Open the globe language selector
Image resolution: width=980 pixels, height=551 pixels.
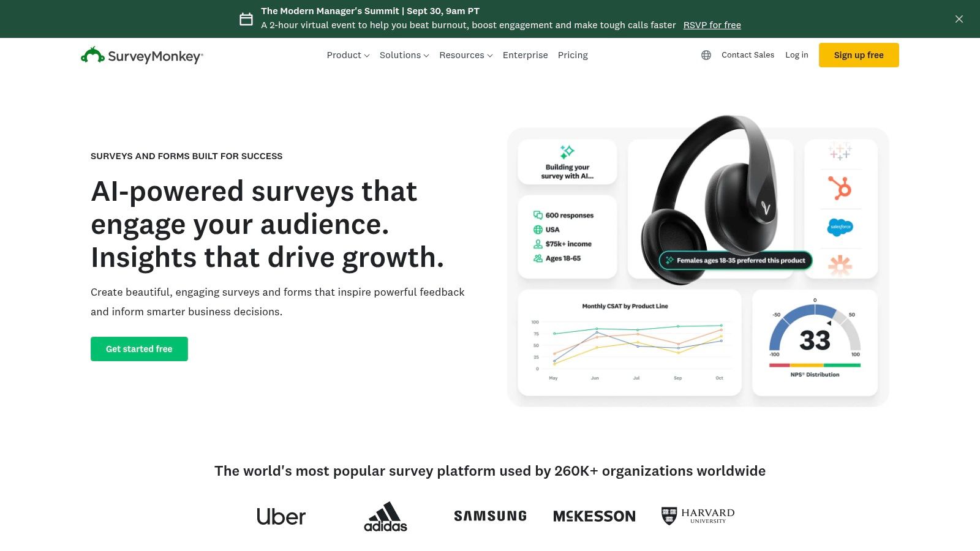coord(706,55)
